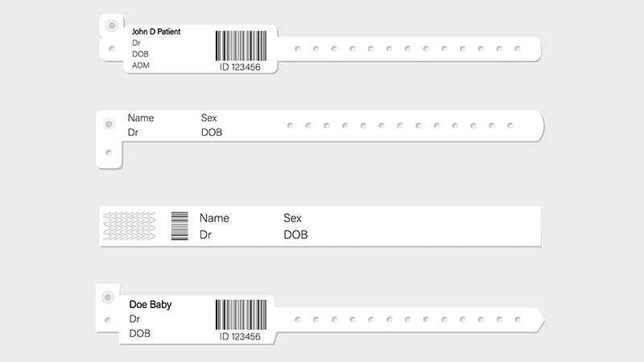The height and width of the screenshot is (362, 644).
Task: Click the Dr label on the Doe Baby wristband
Action: (134, 319)
